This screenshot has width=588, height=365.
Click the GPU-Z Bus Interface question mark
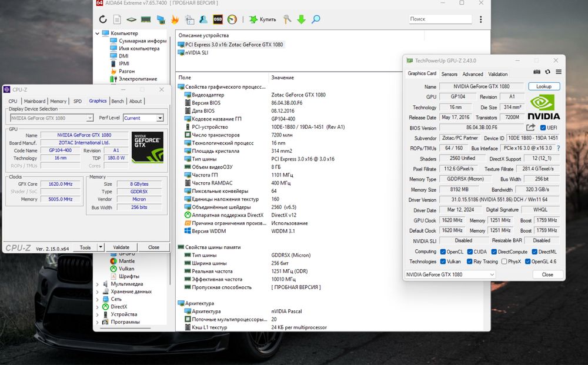[559, 148]
